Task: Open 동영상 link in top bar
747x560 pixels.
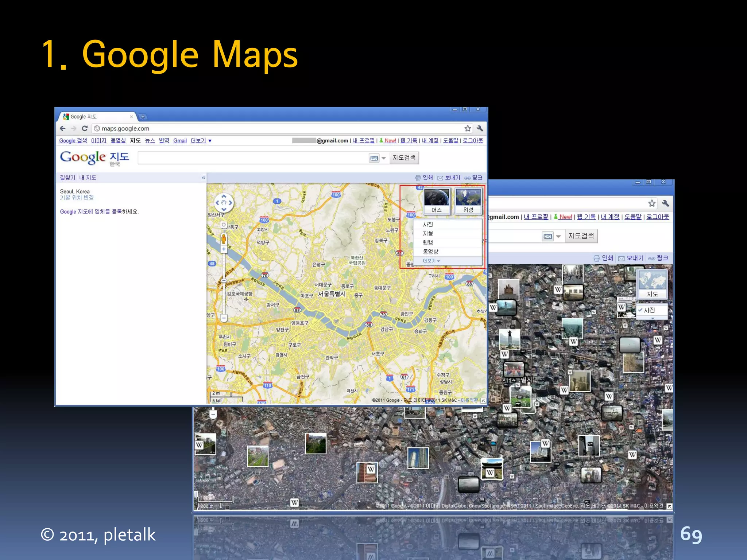Action: click(x=118, y=141)
